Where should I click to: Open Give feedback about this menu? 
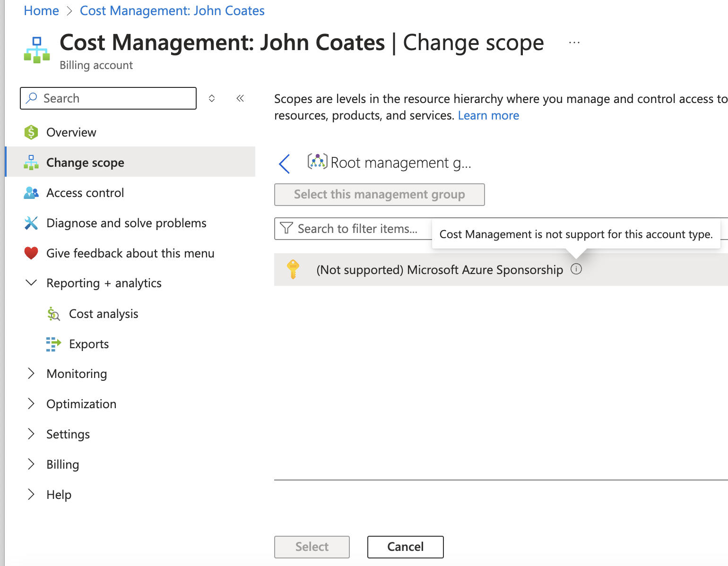[x=130, y=253]
